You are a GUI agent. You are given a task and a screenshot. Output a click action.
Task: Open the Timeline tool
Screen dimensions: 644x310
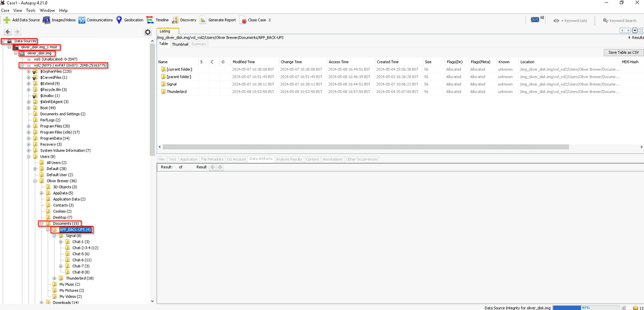pyautogui.click(x=158, y=20)
